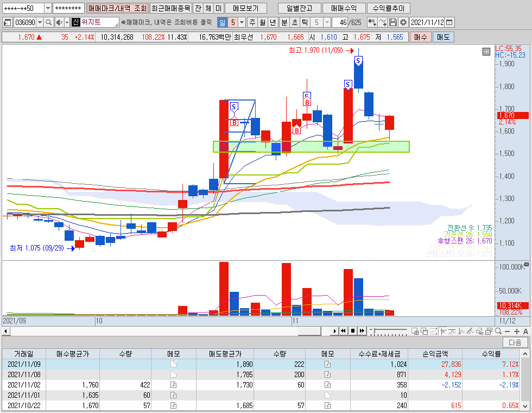Click the dotted chart range icon

tap(433, 331)
